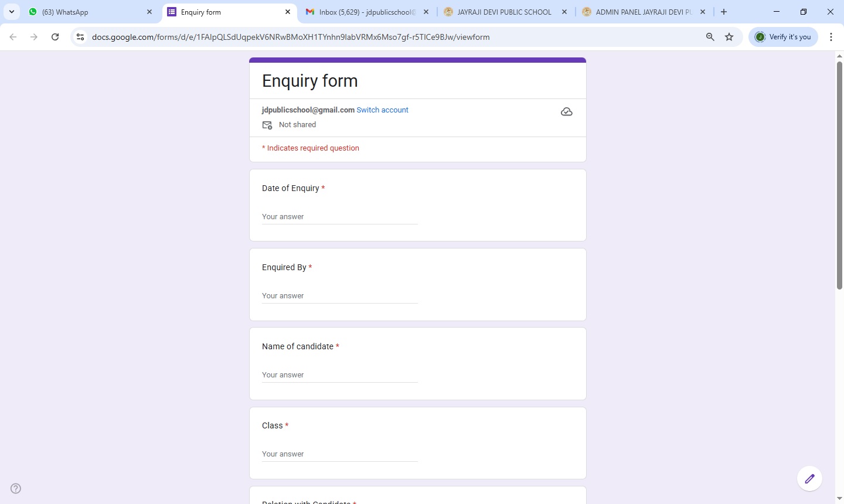Expand the tab search dropdown
This screenshot has height=504, width=844.
[x=12, y=12]
